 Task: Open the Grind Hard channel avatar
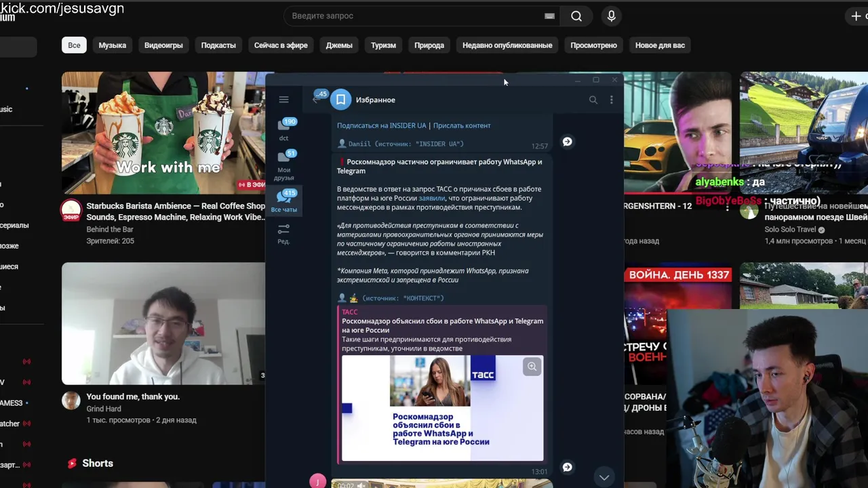(71, 401)
